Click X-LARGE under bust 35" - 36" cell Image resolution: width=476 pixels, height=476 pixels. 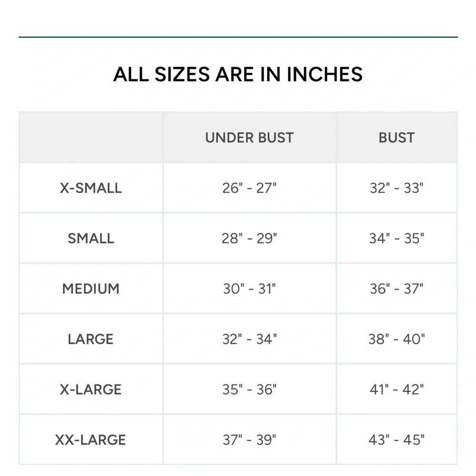249,390
